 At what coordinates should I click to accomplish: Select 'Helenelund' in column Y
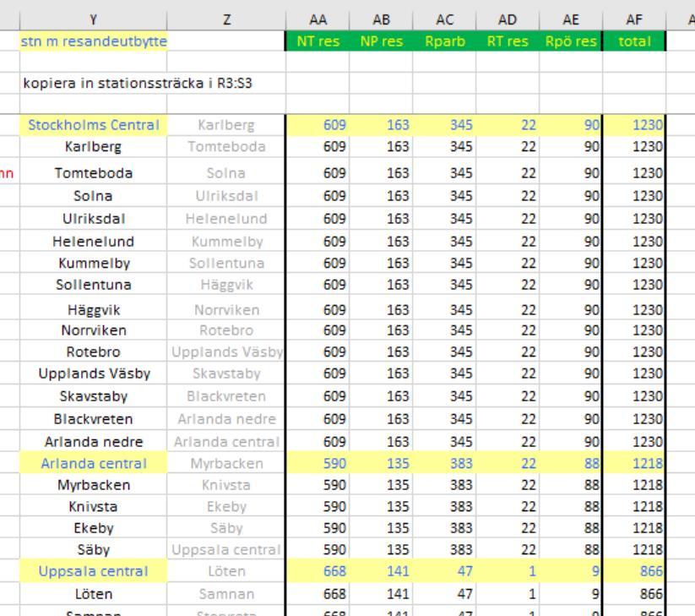93,242
